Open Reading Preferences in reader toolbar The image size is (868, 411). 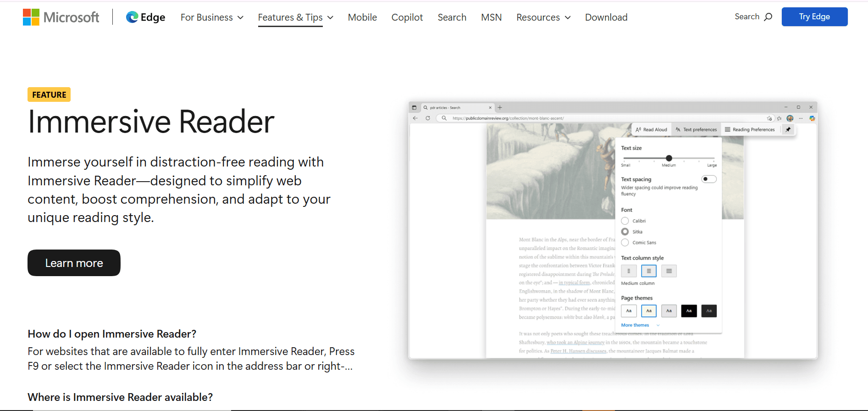coord(750,130)
